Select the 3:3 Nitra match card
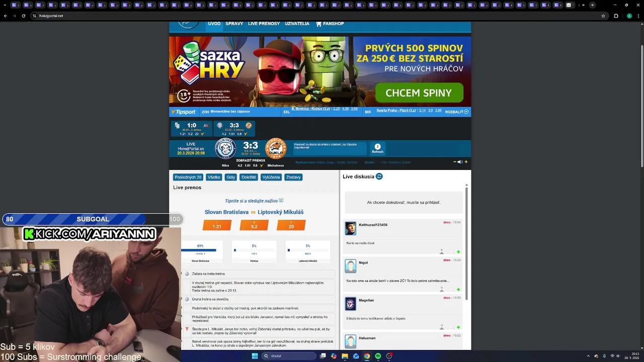Image resolution: width=644 pixels, height=362 pixels. tap(234, 129)
